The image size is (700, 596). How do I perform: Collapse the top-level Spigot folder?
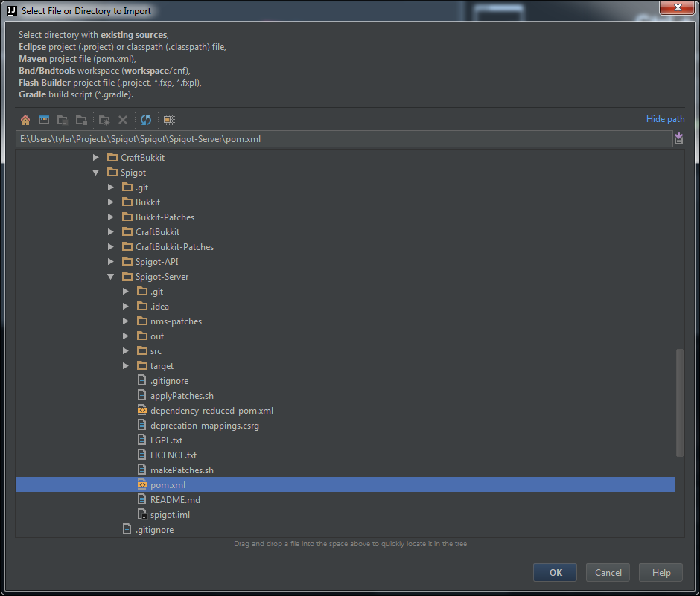pos(96,173)
